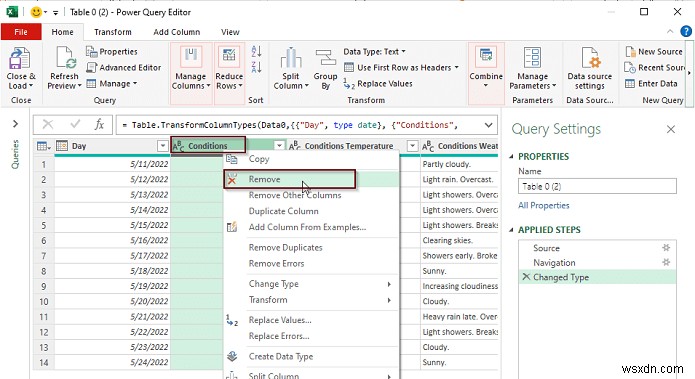
Task: Click Refresh Preview icon
Action: (x=65, y=58)
